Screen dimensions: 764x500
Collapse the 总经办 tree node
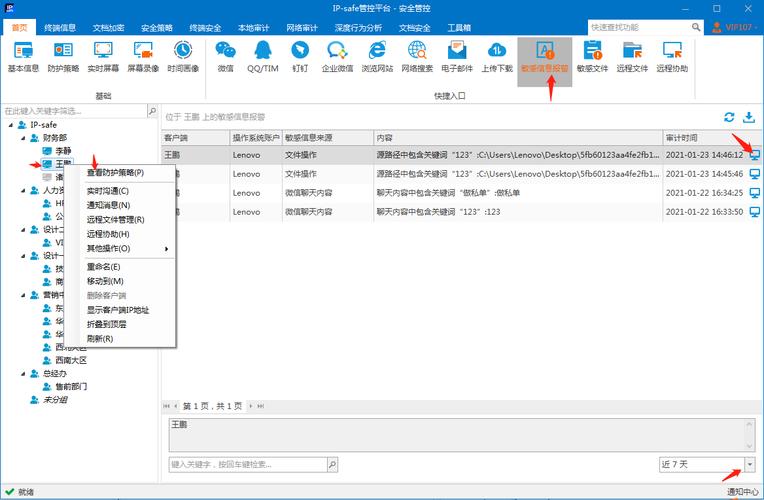(22, 373)
